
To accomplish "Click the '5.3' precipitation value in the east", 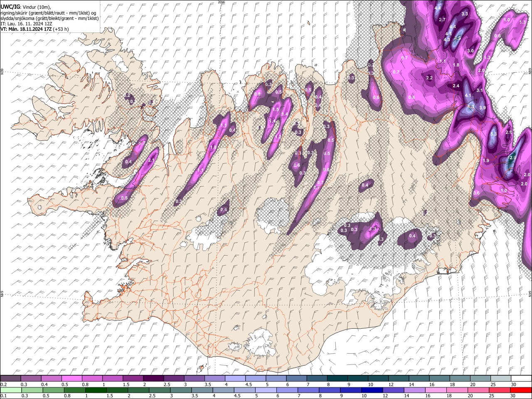I will pos(494,134).
